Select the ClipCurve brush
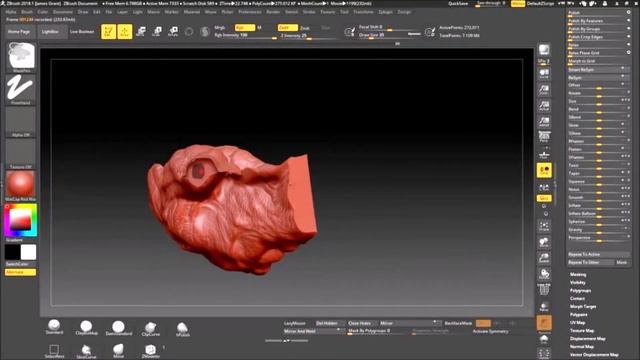 pos(151,329)
